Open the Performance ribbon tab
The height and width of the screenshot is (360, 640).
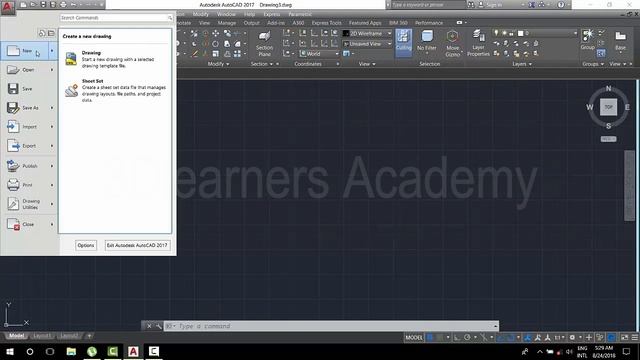click(429, 23)
